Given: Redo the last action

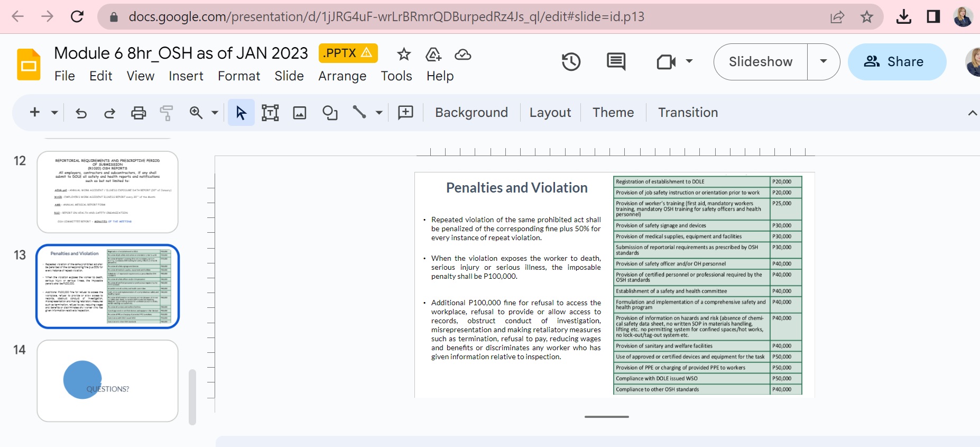Looking at the screenshot, I should click(x=109, y=113).
